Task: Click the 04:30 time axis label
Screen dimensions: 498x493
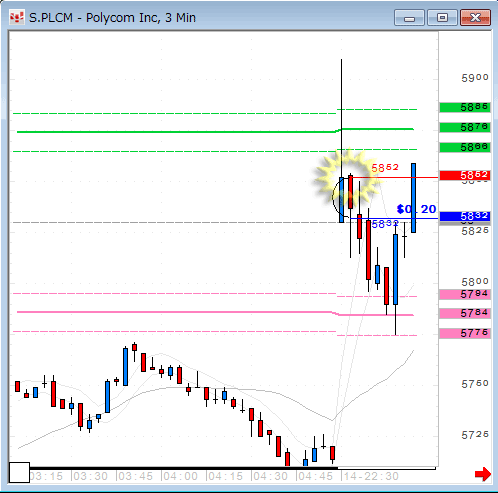Action: tap(270, 476)
